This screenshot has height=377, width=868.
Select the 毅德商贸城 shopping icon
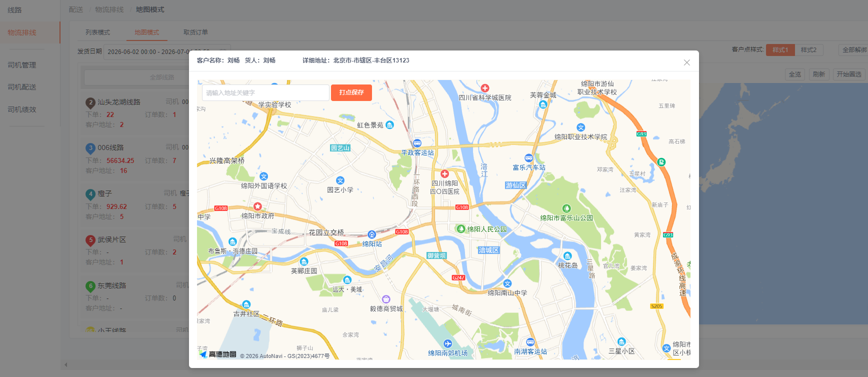pyautogui.click(x=386, y=299)
